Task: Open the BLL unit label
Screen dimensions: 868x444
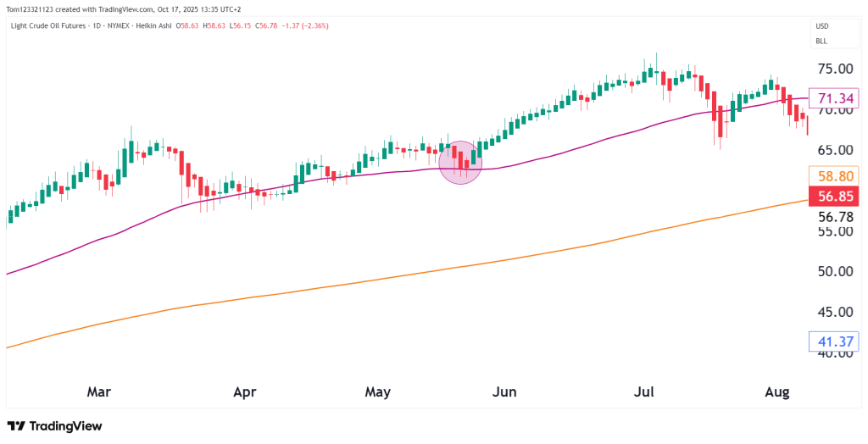Action: click(x=821, y=41)
